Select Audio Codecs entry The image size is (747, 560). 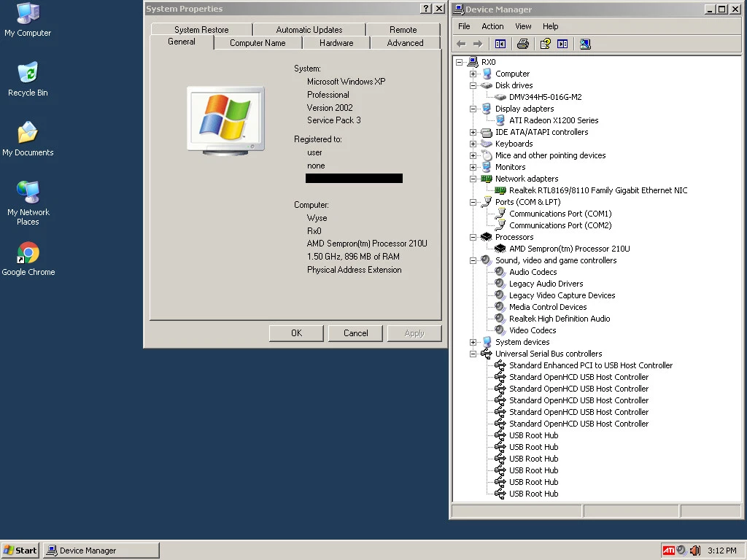click(533, 272)
